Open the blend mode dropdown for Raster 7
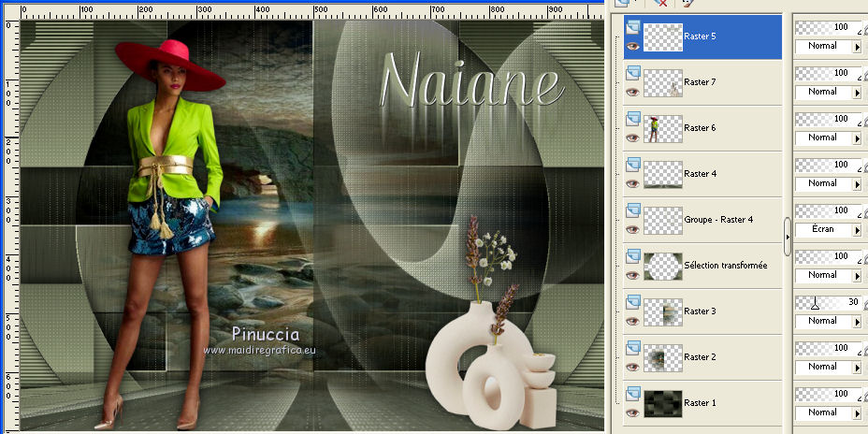Viewport: 868px width, 434px height. pos(857,93)
